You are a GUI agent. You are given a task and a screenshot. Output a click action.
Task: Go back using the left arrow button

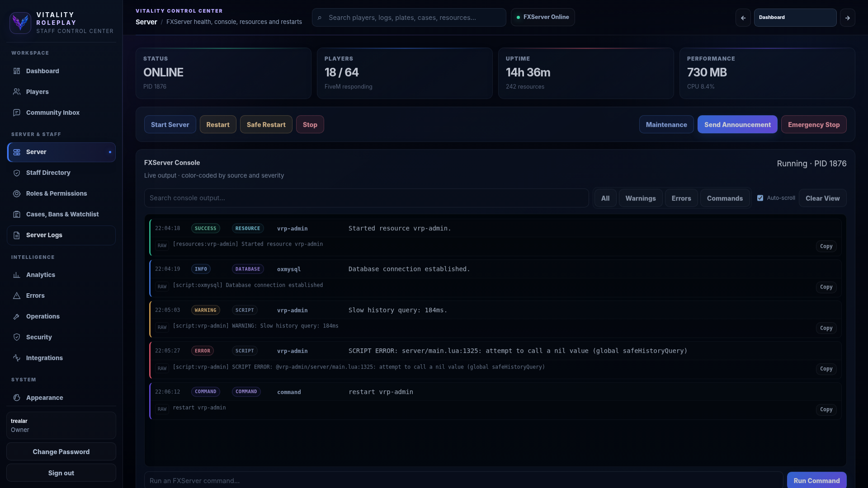743,18
